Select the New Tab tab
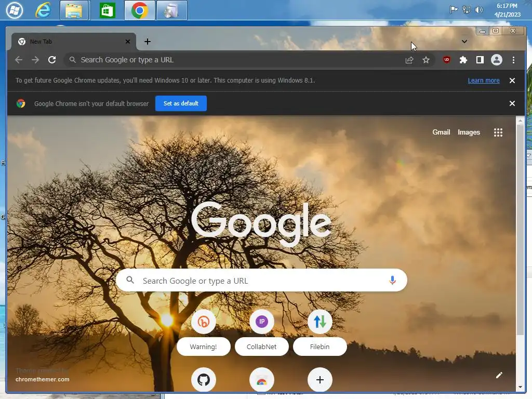Screen dimensions: 532x399 click(x=74, y=42)
